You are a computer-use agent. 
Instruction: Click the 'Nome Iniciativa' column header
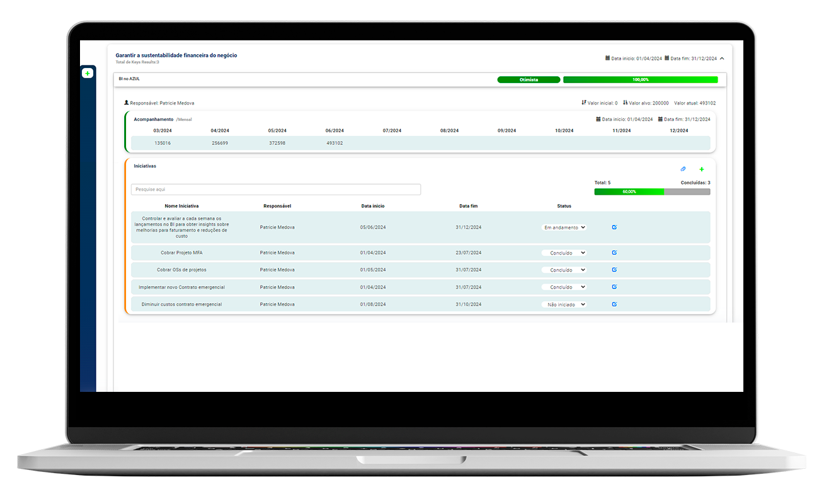click(x=181, y=206)
